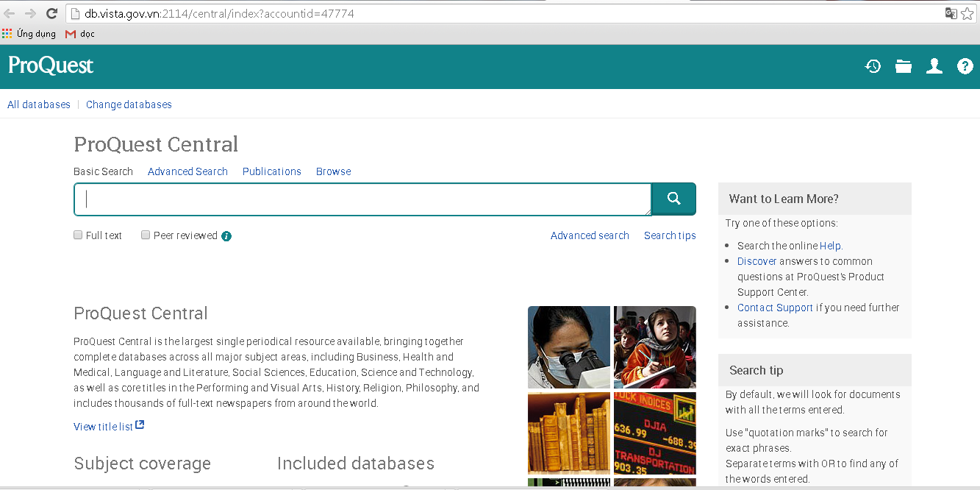Bookmark this page with star icon
Screen dimensions: 980x490
coord(967,13)
